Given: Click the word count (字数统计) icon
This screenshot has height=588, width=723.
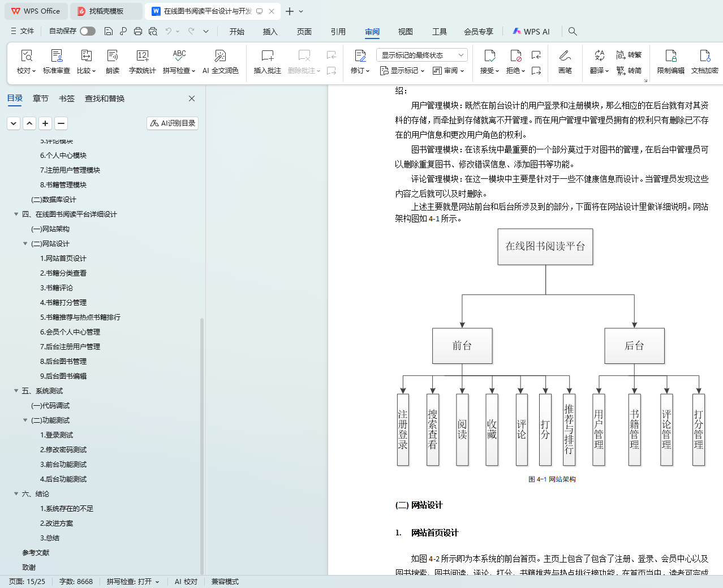Looking at the screenshot, I should click(x=142, y=56).
